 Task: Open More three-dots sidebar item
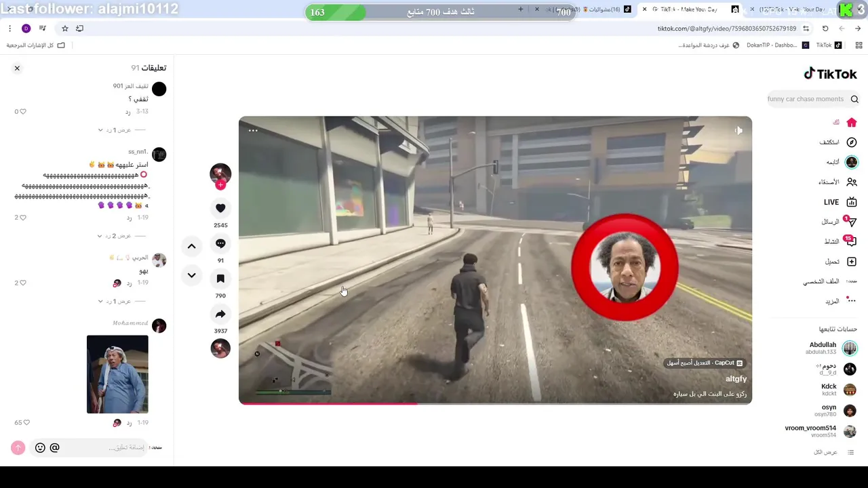(852, 301)
